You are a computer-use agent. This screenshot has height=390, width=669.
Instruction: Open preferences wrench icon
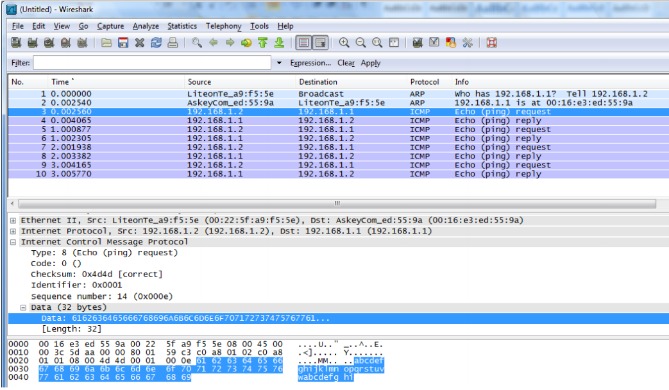[x=467, y=43]
